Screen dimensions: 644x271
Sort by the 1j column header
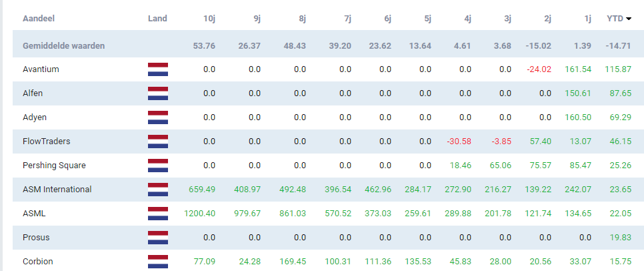click(x=587, y=19)
